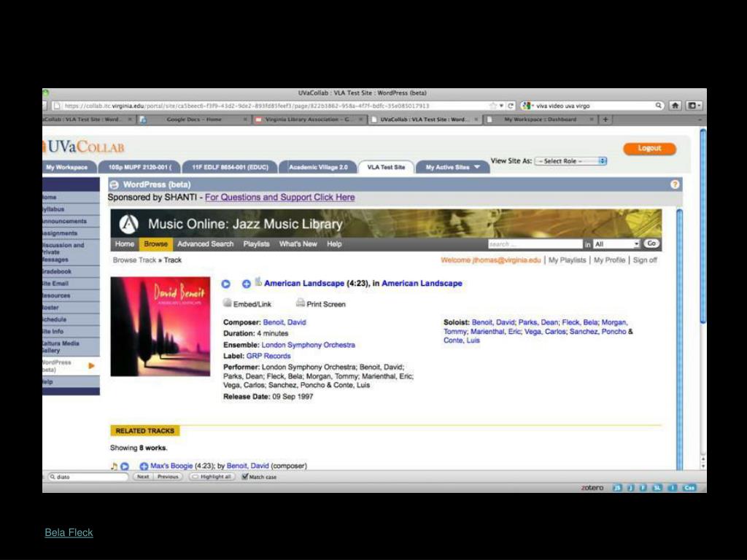This screenshot has height=560, width=747.
Task: Open the browser bookmarks toolbar menu icon
Action: 693,106
